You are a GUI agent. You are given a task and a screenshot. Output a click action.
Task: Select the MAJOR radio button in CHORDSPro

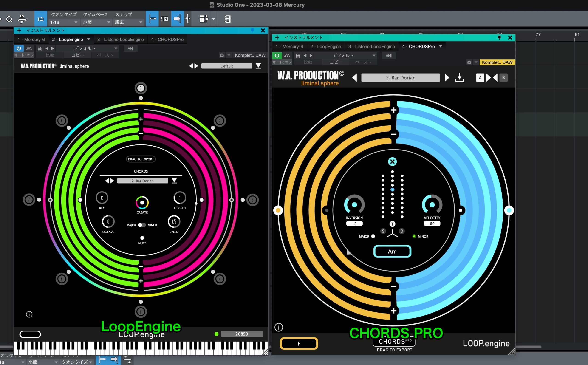[373, 236]
